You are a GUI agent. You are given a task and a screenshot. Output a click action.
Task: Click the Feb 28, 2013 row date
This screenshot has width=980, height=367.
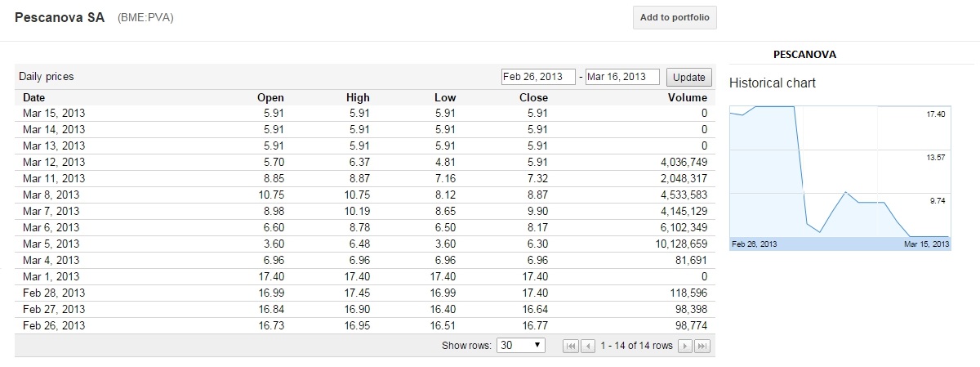click(54, 293)
